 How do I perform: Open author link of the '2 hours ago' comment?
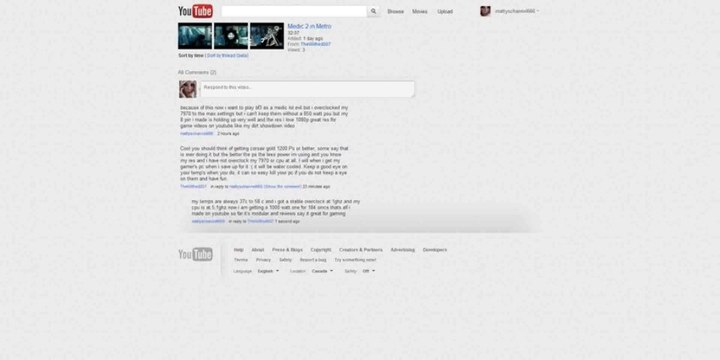(197, 134)
